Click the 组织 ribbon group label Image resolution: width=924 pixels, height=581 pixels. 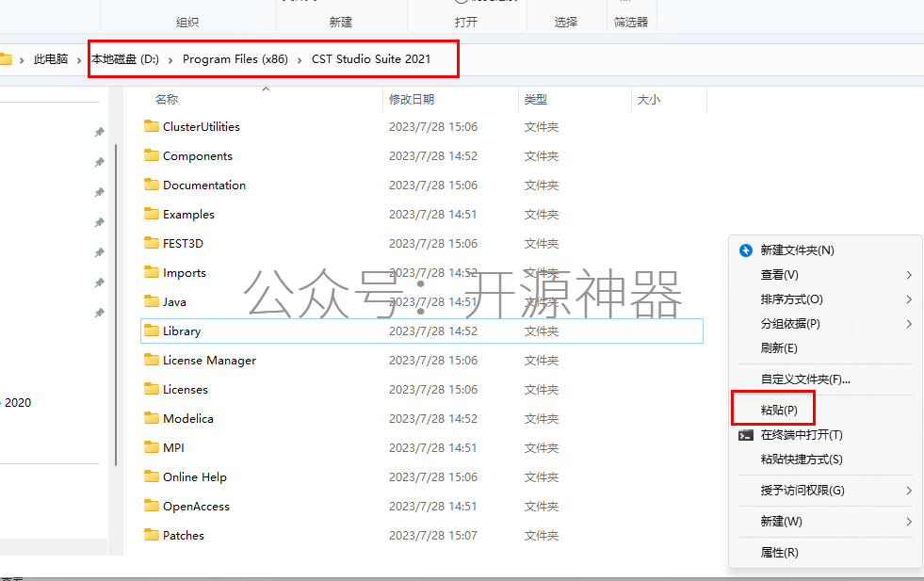click(187, 23)
